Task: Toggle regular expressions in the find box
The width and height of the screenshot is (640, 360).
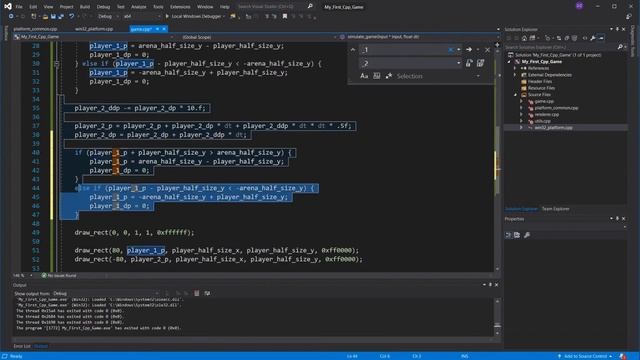Action: point(389,76)
